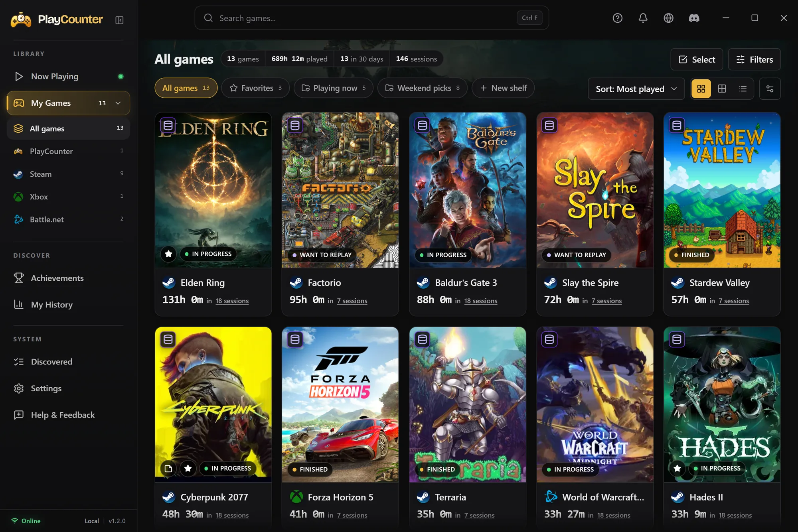Open the Discovered page
This screenshot has height=532, width=798.
pos(68,362)
